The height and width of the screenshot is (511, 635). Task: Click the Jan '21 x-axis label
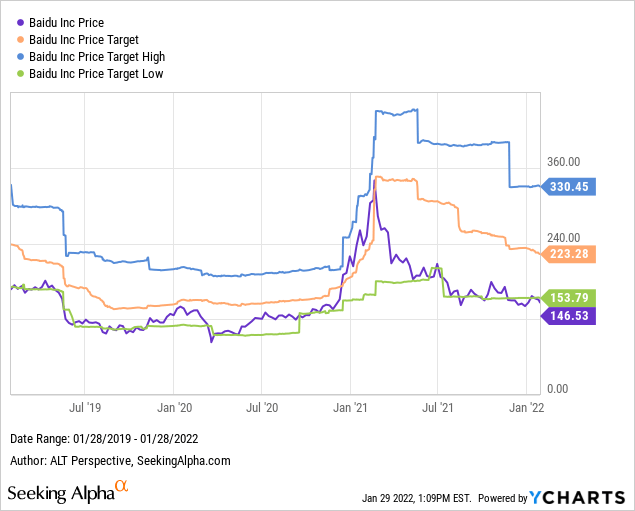click(350, 407)
